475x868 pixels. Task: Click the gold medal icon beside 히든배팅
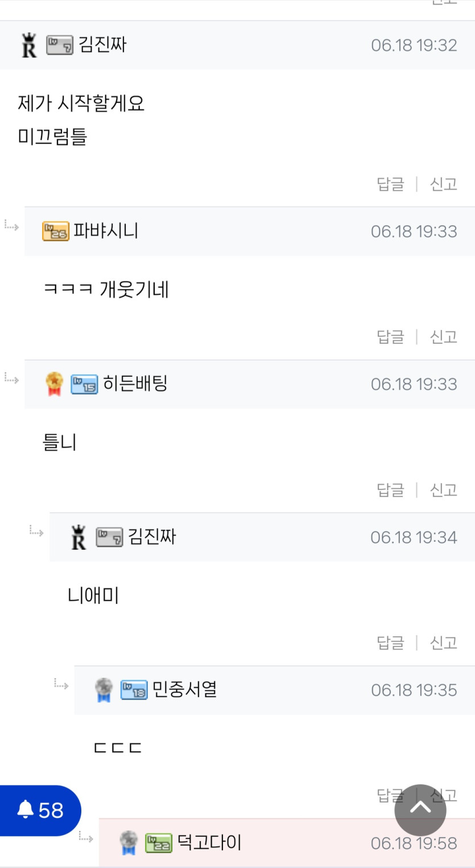coord(54,384)
